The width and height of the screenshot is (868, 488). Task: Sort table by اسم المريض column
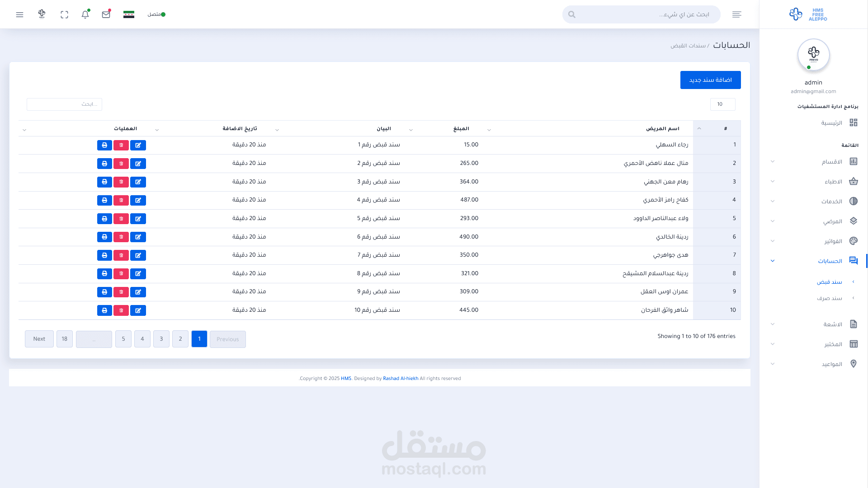(x=662, y=129)
